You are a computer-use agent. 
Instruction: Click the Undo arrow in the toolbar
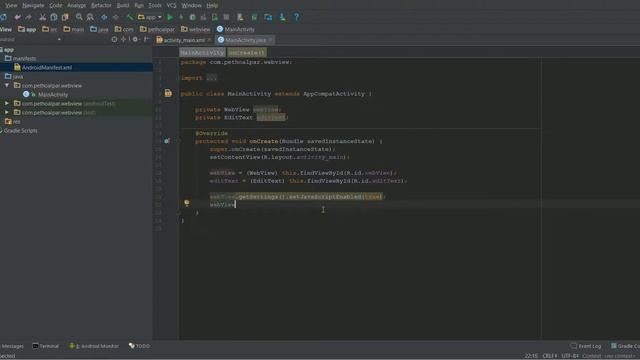(x=17, y=17)
